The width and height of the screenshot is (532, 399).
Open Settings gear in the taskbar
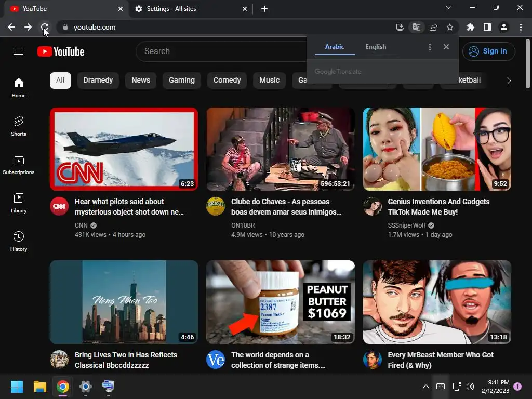pyautogui.click(x=86, y=387)
